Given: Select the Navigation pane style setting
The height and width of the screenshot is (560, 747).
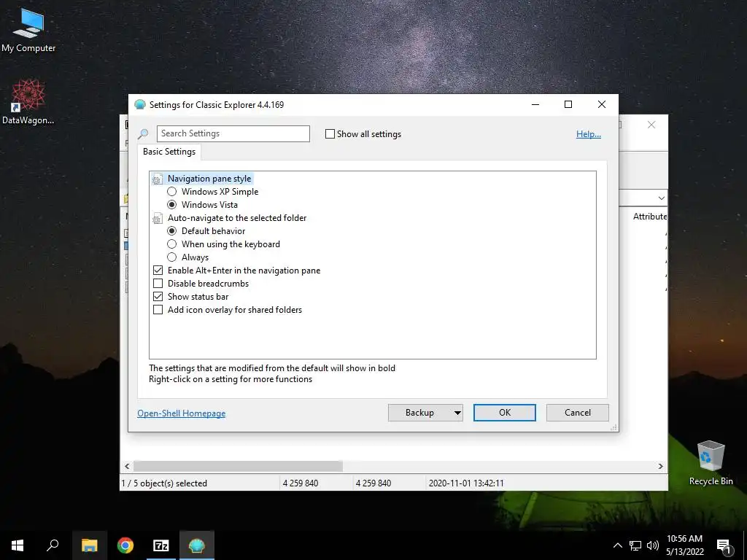Looking at the screenshot, I should point(209,179).
